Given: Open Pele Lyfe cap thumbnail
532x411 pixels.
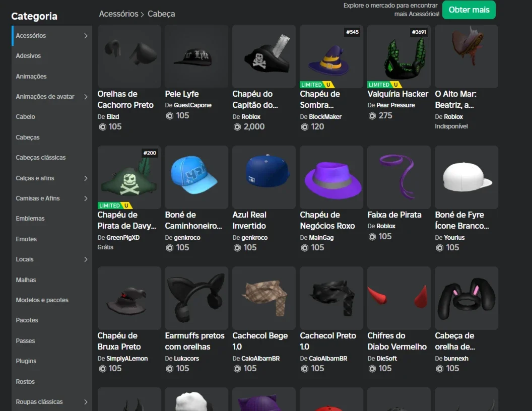Looking at the screenshot, I should 196,56.
